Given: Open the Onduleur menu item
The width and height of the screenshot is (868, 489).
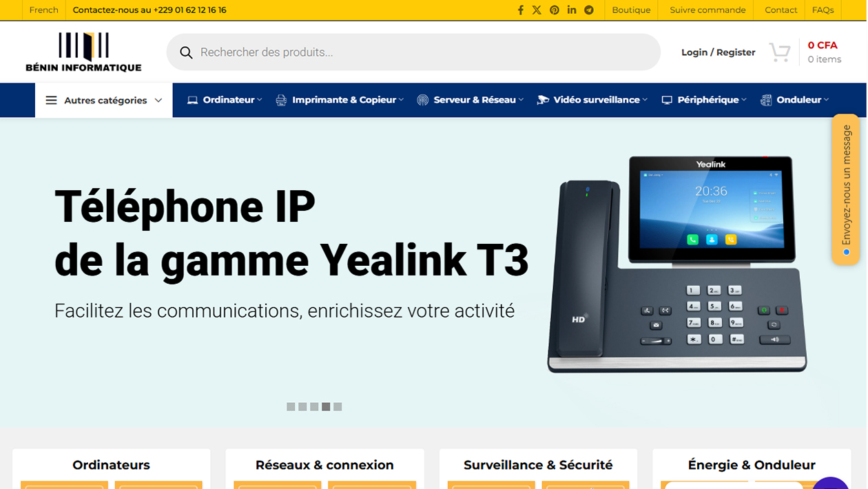Looking at the screenshot, I should 794,100.
